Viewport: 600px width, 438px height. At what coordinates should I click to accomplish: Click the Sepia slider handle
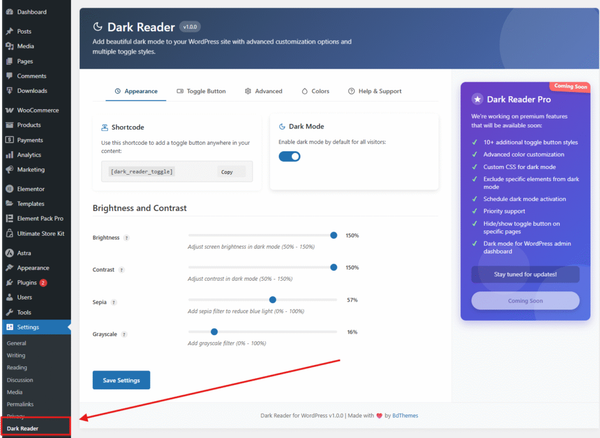point(272,300)
